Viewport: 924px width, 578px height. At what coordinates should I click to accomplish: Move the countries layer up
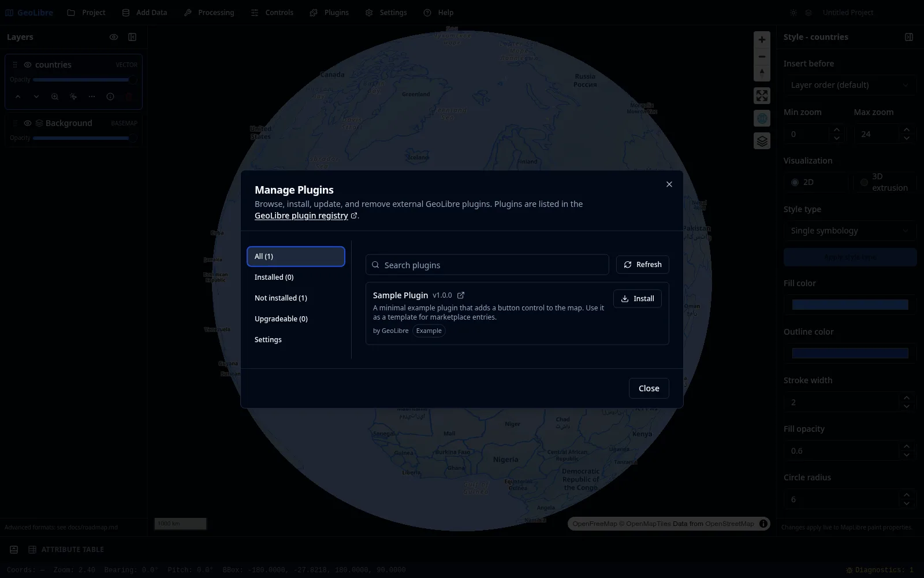(18, 97)
